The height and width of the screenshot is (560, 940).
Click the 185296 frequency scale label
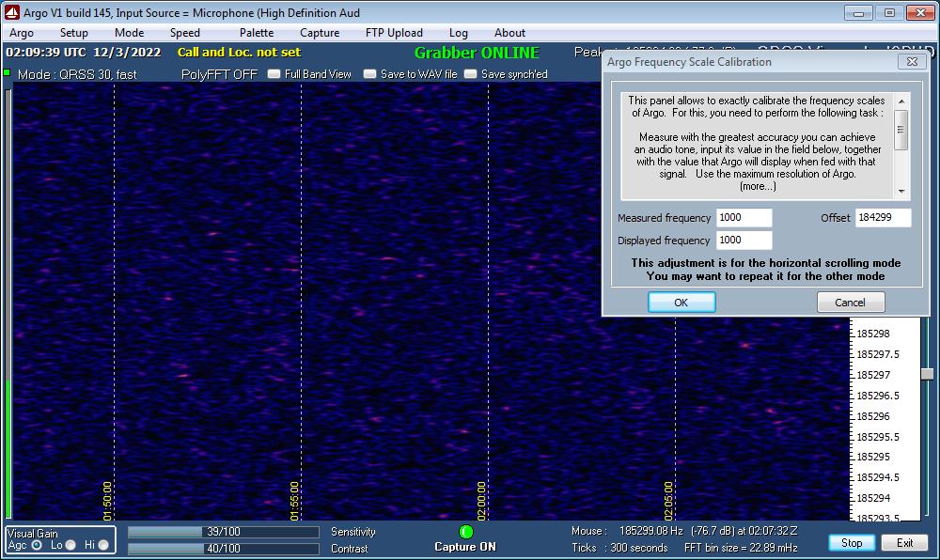pyautogui.click(x=873, y=416)
